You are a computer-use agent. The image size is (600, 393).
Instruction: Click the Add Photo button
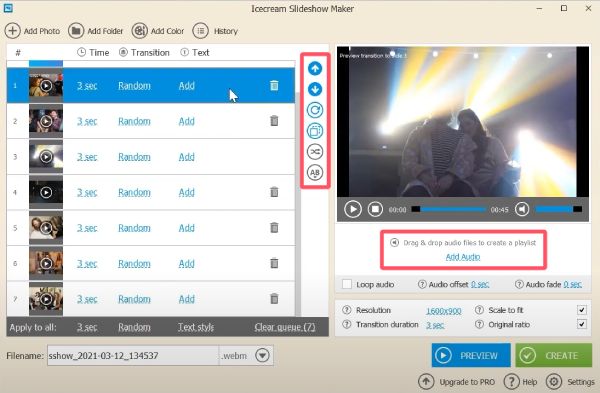click(33, 31)
